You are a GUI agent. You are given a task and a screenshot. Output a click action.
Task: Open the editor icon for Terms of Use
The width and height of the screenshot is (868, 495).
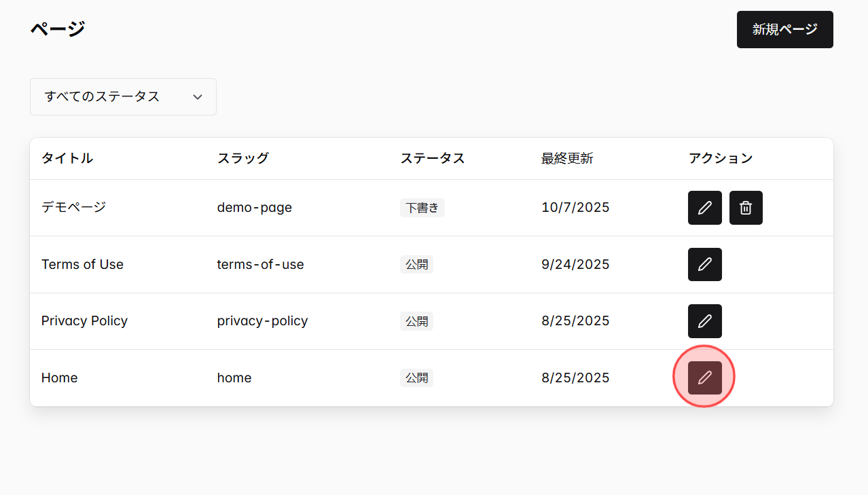coord(704,264)
